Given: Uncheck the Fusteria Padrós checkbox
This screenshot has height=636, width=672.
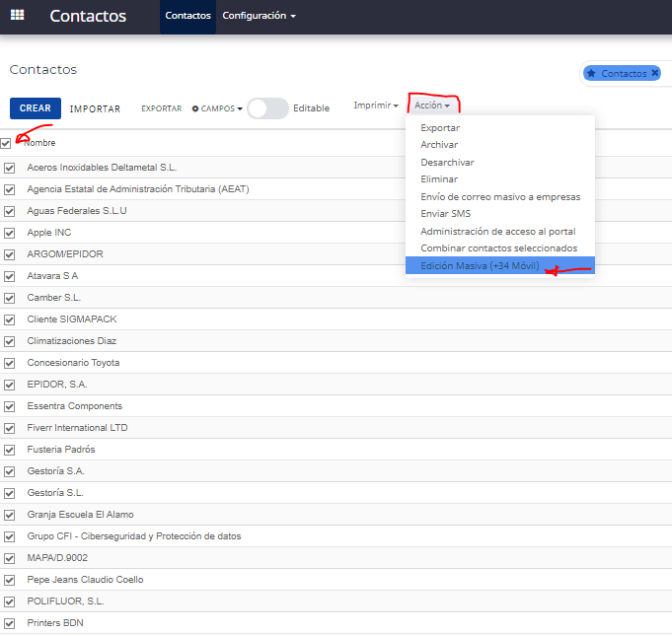Looking at the screenshot, I should pos(10,450).
